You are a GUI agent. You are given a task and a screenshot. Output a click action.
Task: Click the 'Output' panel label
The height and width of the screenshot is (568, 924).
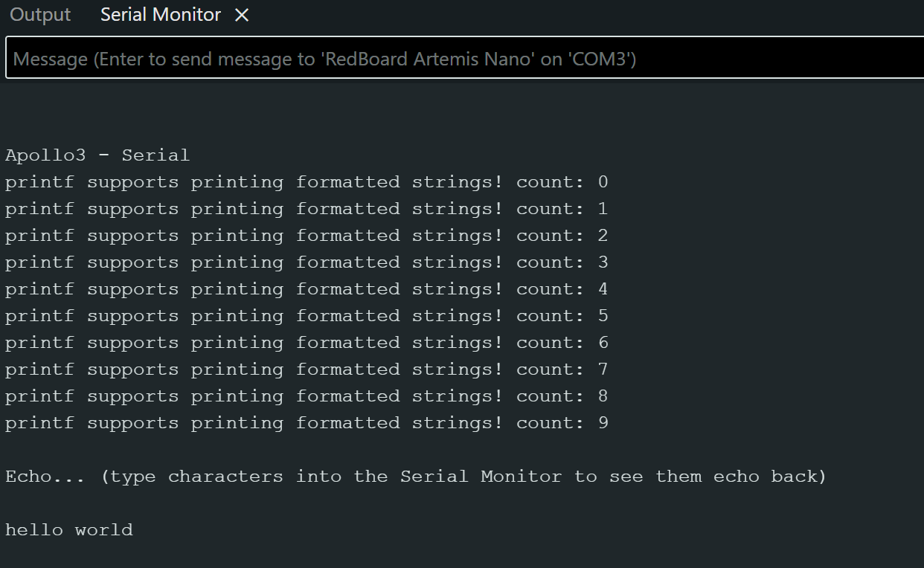(39, 14)
